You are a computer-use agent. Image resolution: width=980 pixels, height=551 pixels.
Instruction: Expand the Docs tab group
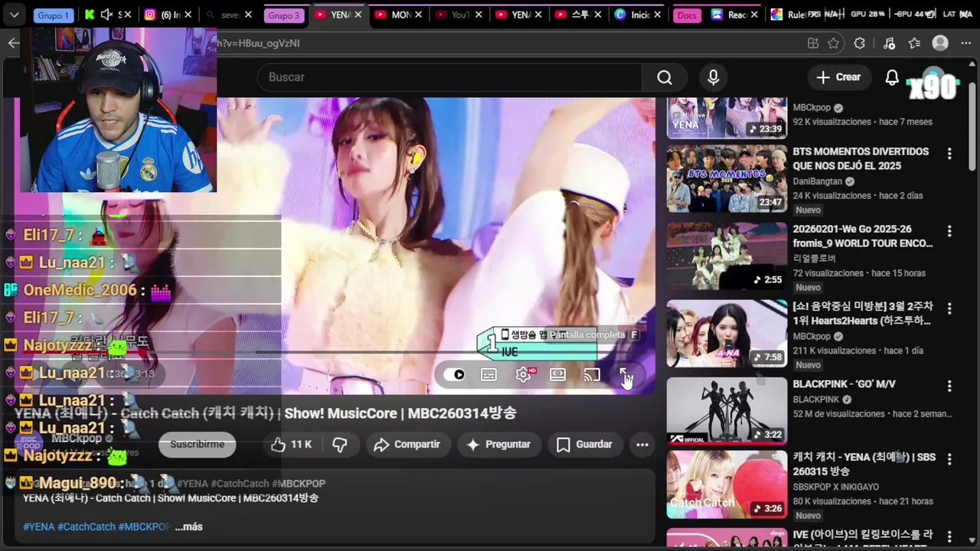point(687,15)
